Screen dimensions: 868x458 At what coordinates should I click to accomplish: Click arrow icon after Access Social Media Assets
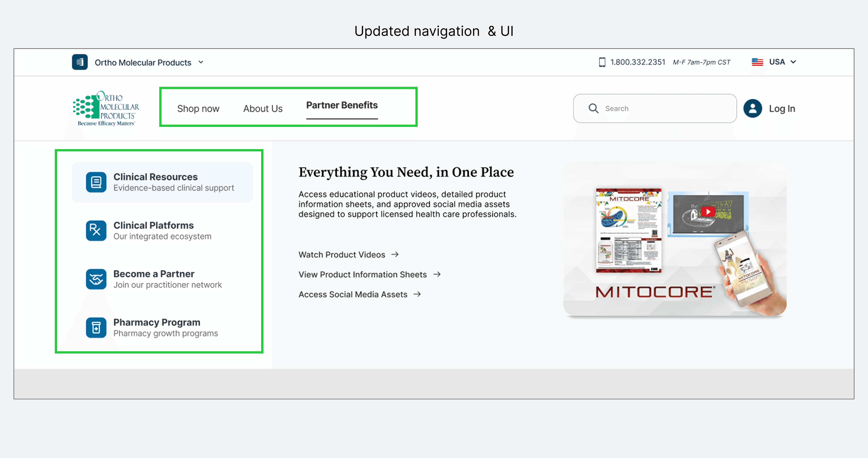[417, 294]
